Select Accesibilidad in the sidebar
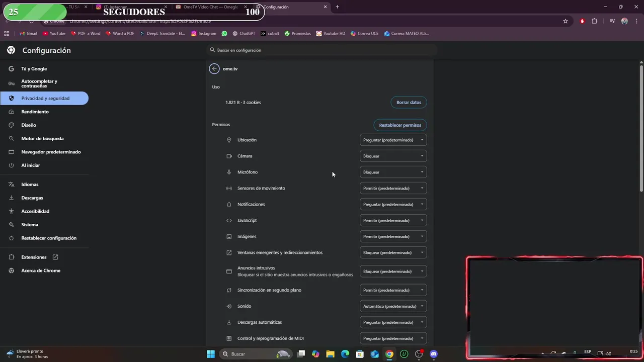644x362 pixels. point(44,211)
